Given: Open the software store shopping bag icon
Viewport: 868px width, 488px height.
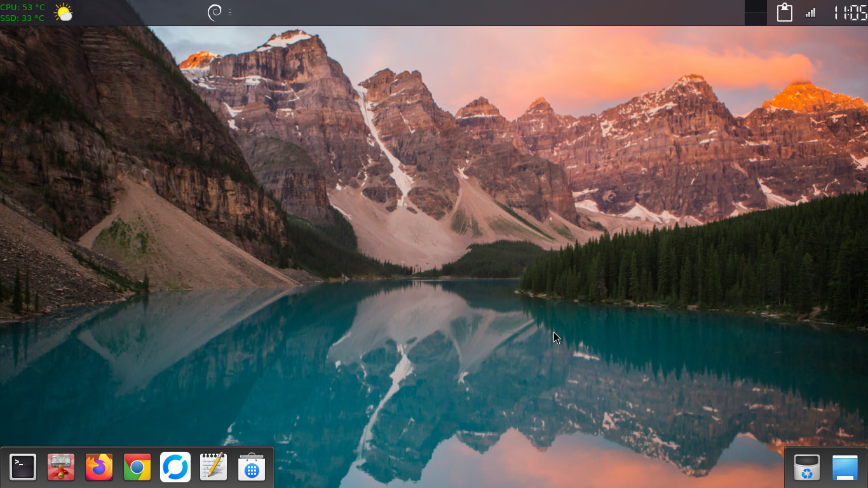Looking at the screenshot, I should tap(252, 468).
